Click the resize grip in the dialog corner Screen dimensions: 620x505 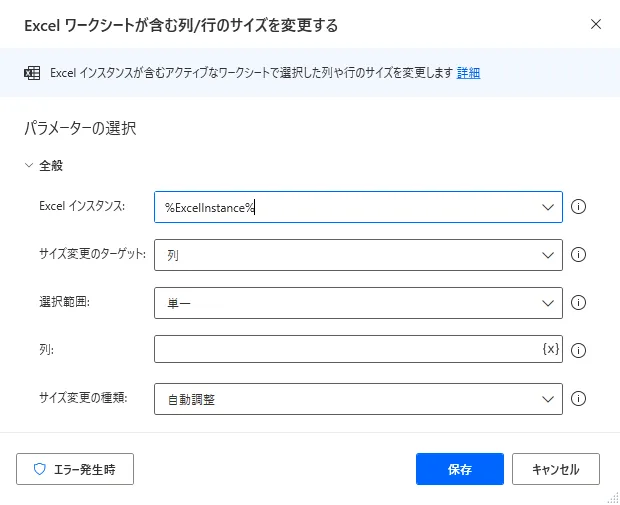point(612,497)
